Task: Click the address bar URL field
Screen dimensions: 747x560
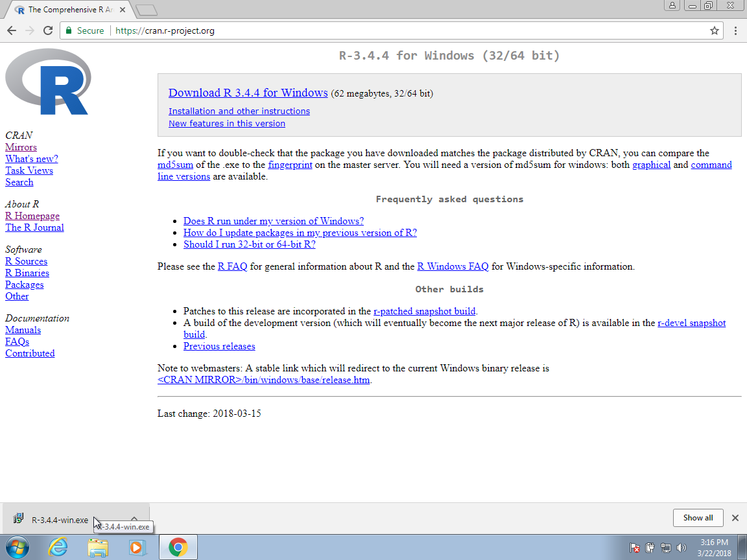Action: click(x=389, y=30)
